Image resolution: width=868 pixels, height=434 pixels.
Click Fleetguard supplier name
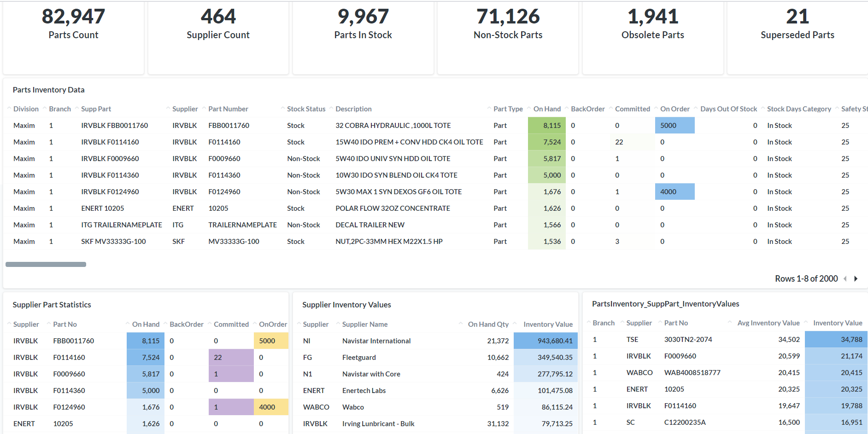pos(359,358)
